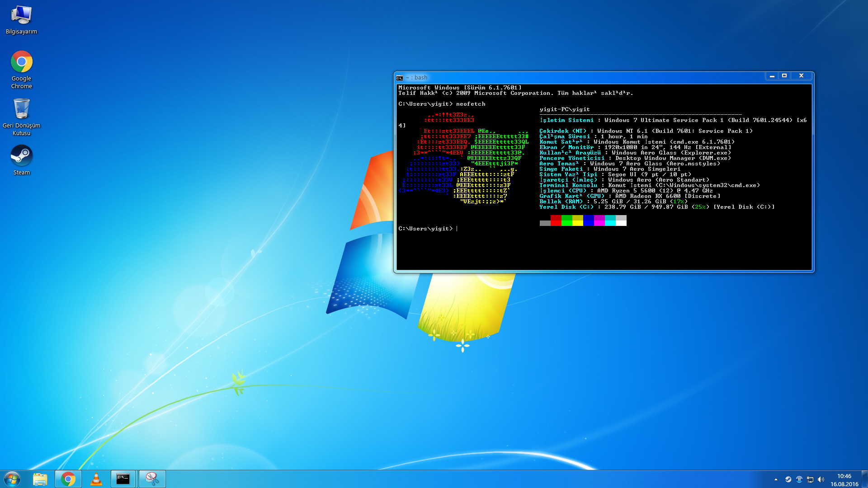
Task: Click the empty prompt with blinking cursor
Action: point(428,229)
